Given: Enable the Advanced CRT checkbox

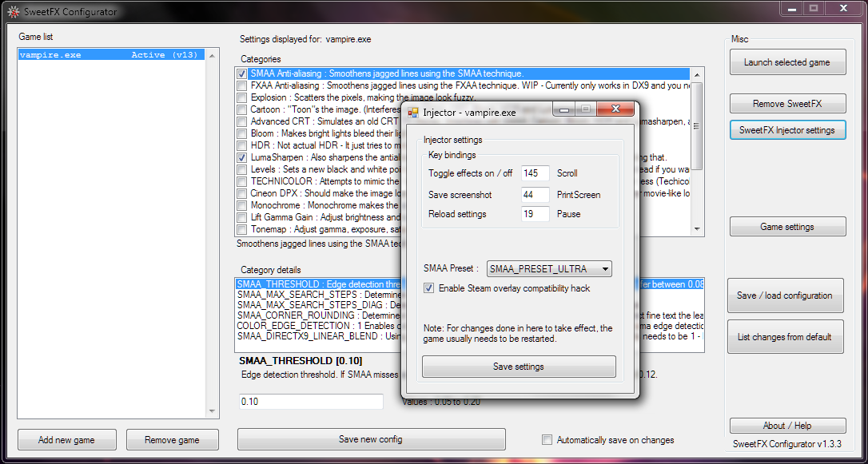Looking at the screenshot, I should (x=242, y=121).
